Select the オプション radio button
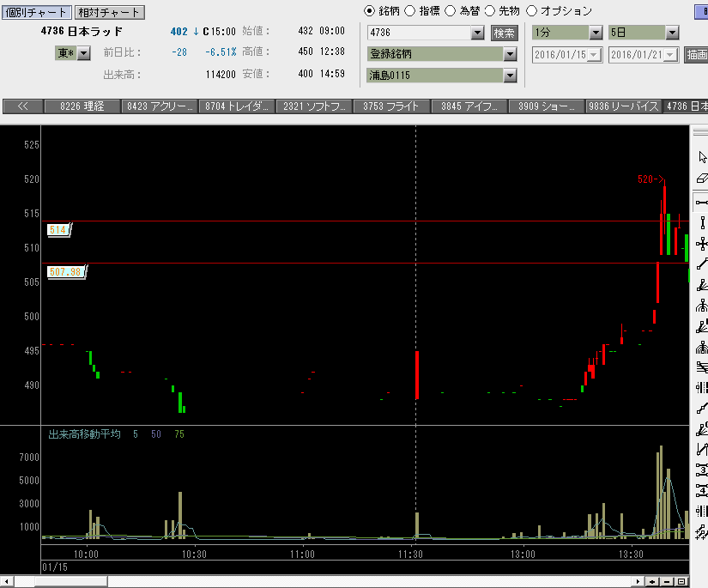Screen dimensions: 708x588 532,11
